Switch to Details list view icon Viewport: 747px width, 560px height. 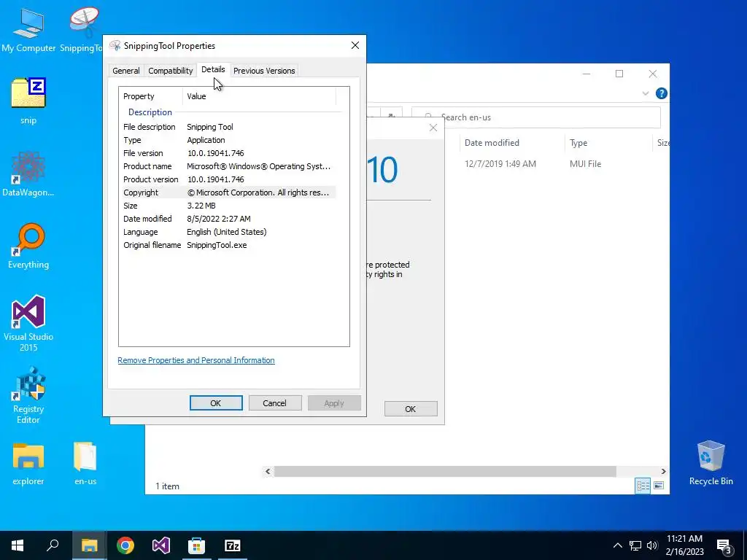click(x=643, y=486)
